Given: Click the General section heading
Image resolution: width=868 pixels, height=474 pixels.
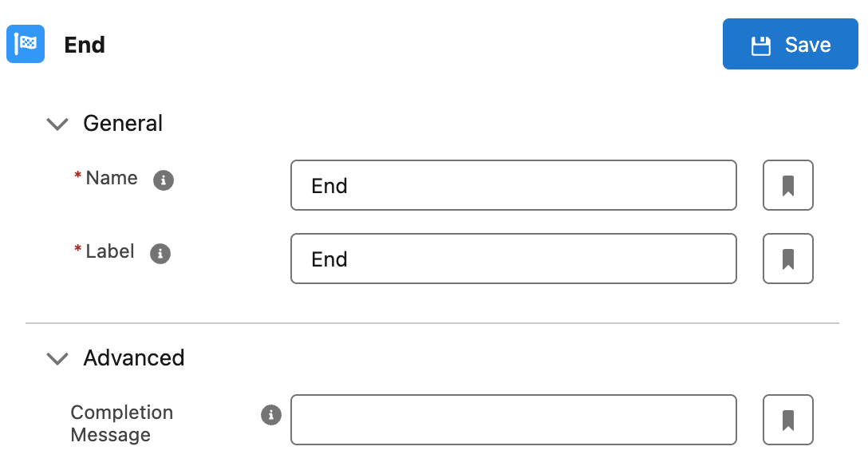Looking at the screenshot, I should pyautogui.click(x=123, y=123).
